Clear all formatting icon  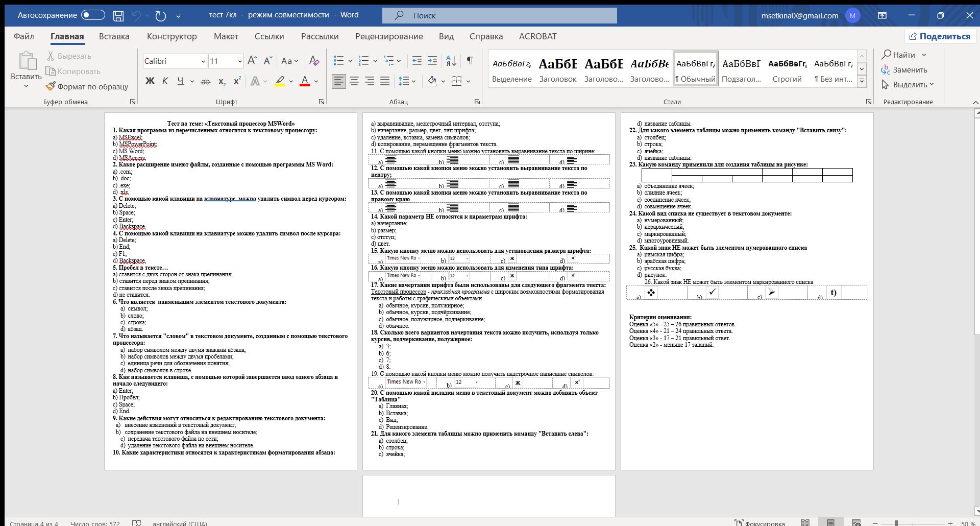tap(314, 61)
